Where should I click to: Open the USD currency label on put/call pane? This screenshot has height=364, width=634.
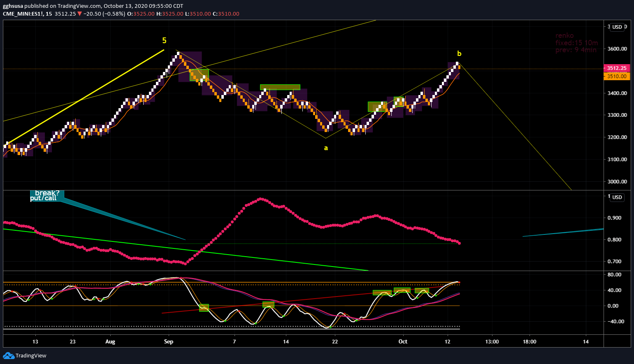[x=617, y=197]
